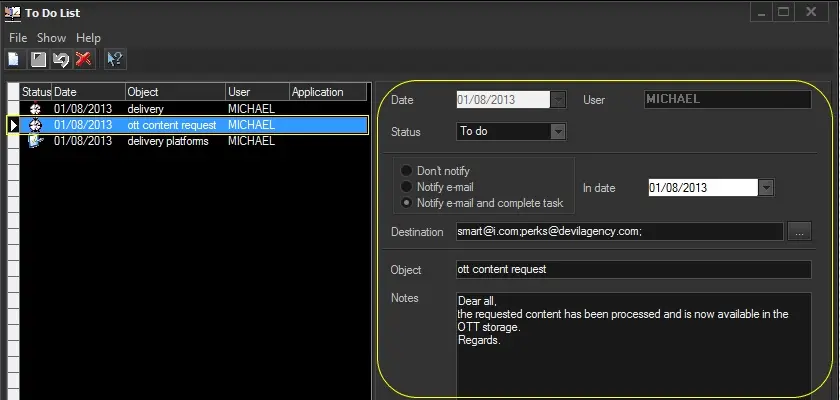Click the To Do List title bar icon
Image resolution: width=840 pixels, height=400 pixels.
(x=12, y=13)
